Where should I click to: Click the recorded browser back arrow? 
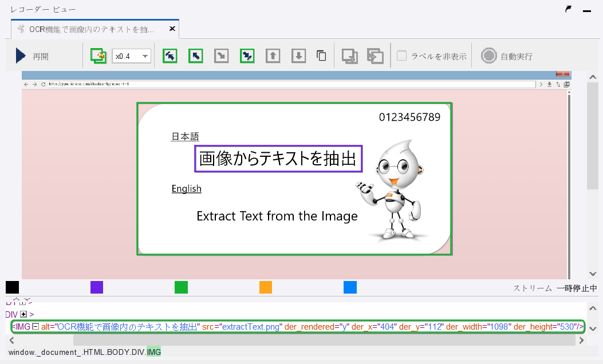[26, 84]
